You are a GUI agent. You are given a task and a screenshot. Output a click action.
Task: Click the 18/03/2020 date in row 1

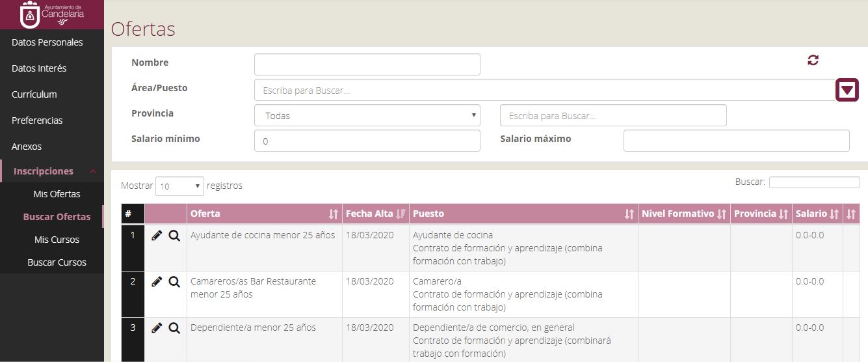point(370,235)
